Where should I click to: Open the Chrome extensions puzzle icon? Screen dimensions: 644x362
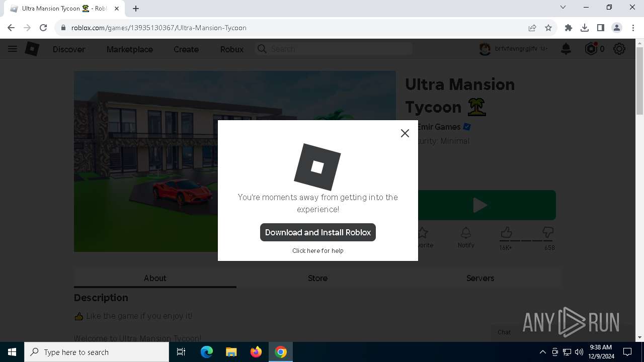(569, 28)
